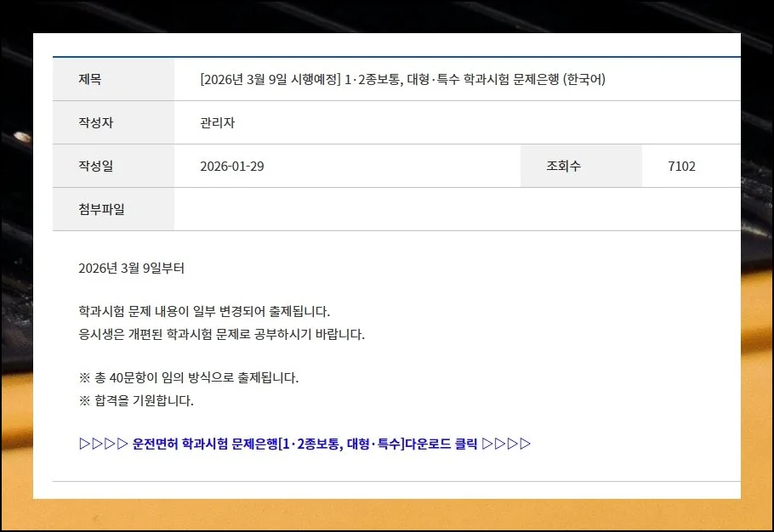Select the 제목 header cell
The width and height of the screenshot is (774, 532).
pyautogui.click(x=113, y=80)
